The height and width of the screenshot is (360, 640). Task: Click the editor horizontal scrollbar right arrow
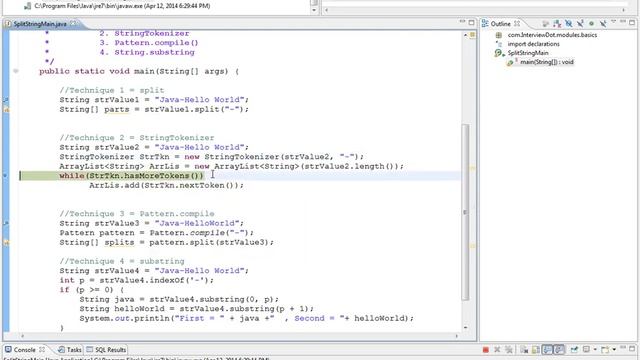(x=456, y=336)
